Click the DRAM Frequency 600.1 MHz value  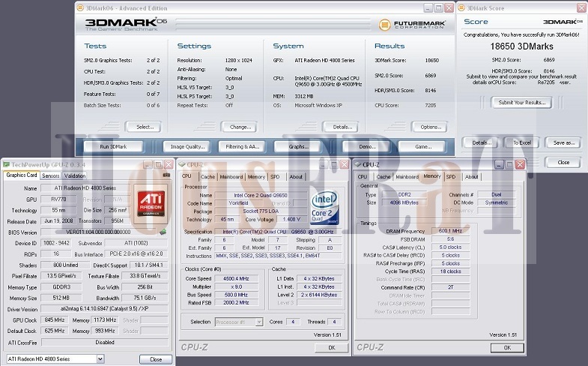point(450,231)
